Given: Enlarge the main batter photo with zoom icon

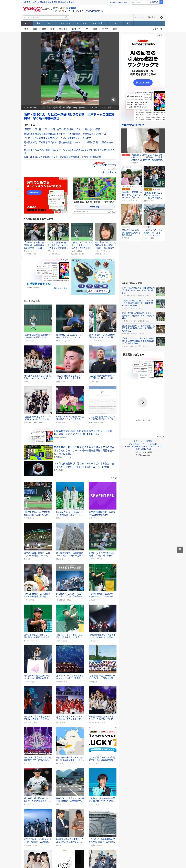Looking at the screenshot, I should (113, 100).
